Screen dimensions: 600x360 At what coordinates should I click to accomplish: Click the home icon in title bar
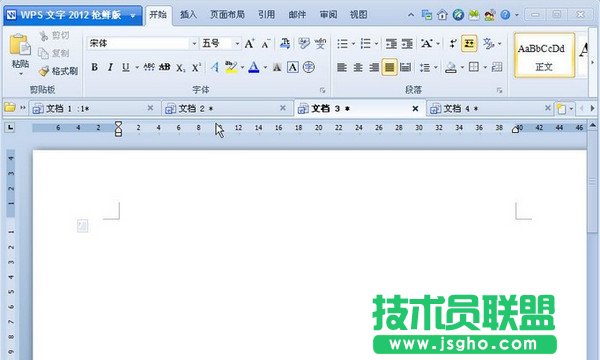(x=442, y=15)
